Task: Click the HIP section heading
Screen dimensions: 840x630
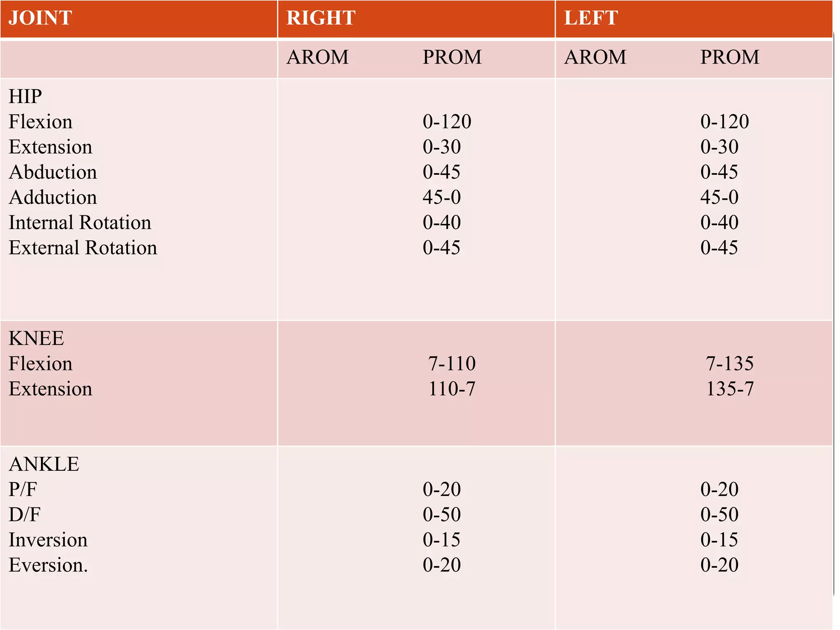Action: pos(25,96)
